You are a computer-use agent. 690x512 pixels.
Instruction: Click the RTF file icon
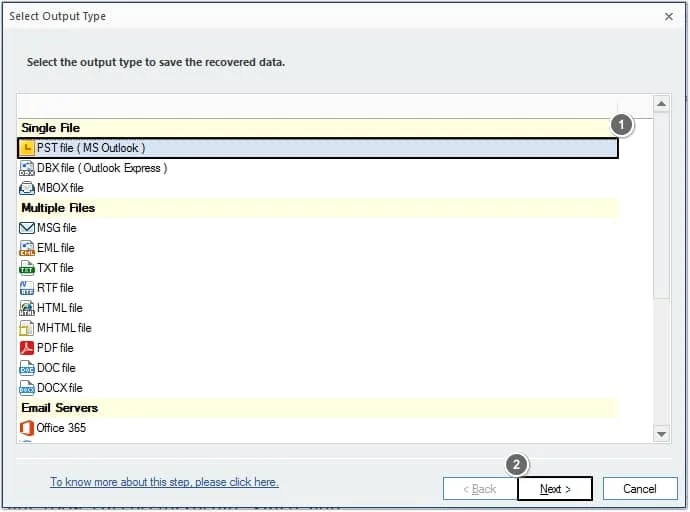pyautogui.click(x=27, y=288)
